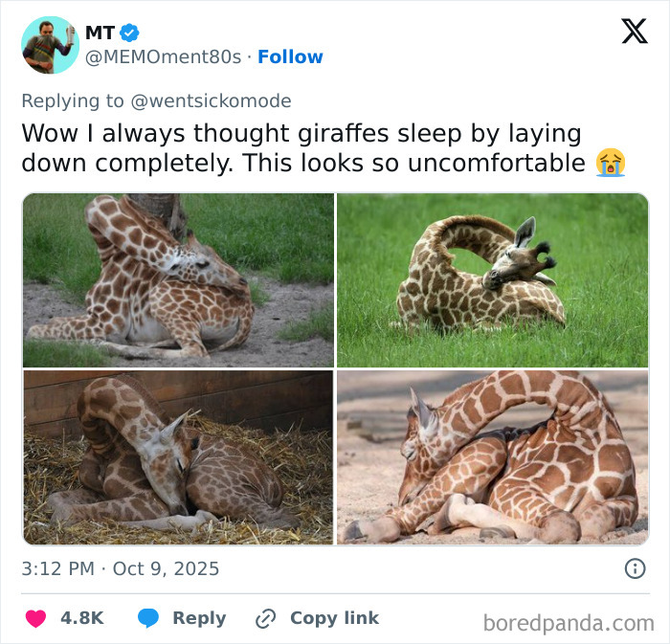Screen dimensions: 670x644
Task: Open the top-right giraffe on green grass photo
Action: [x=492, y=279]
